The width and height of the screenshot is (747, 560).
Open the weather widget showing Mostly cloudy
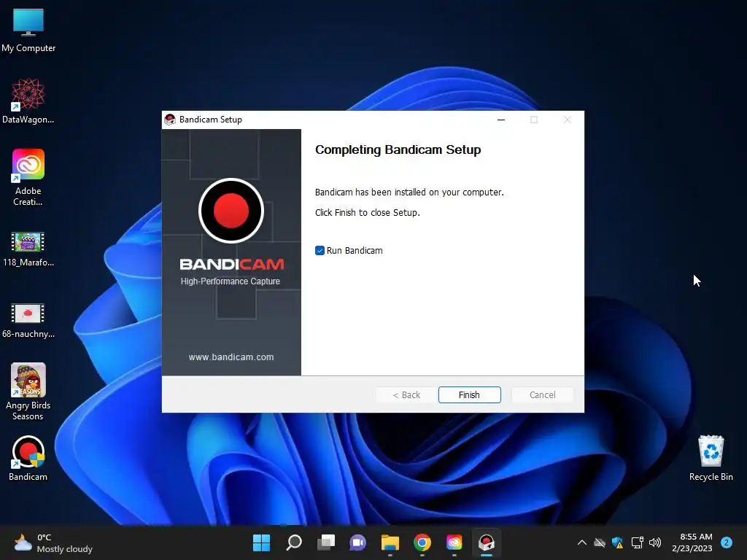[53, 542]
